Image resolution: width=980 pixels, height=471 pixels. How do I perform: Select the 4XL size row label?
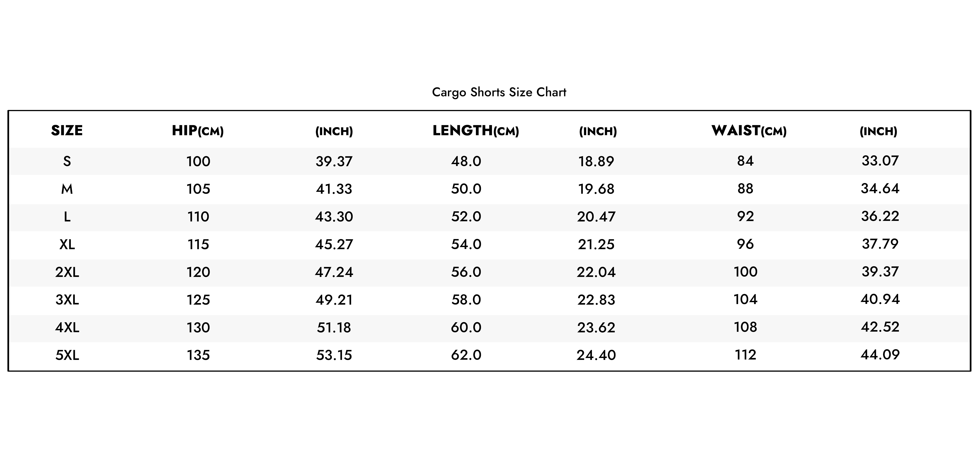tap(67, 327)
